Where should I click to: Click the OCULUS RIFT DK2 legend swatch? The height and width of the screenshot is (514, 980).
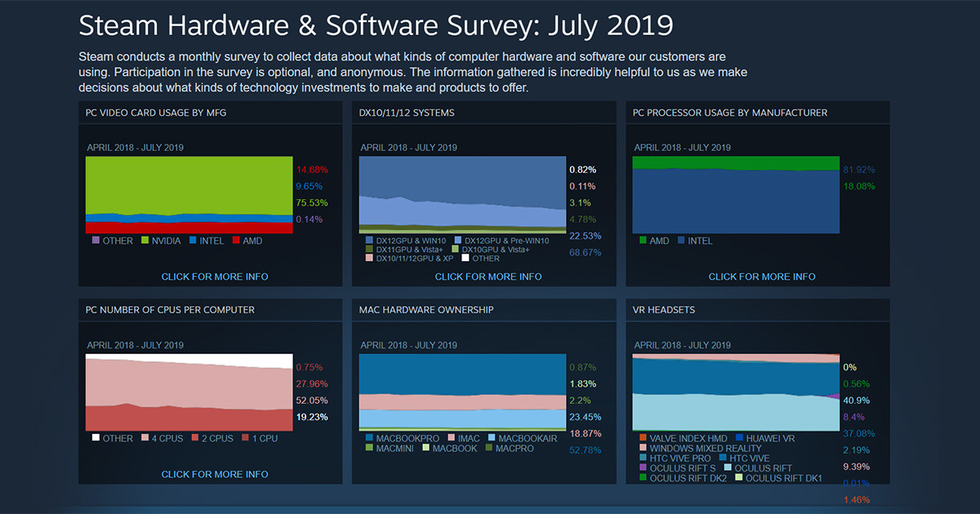643,478
